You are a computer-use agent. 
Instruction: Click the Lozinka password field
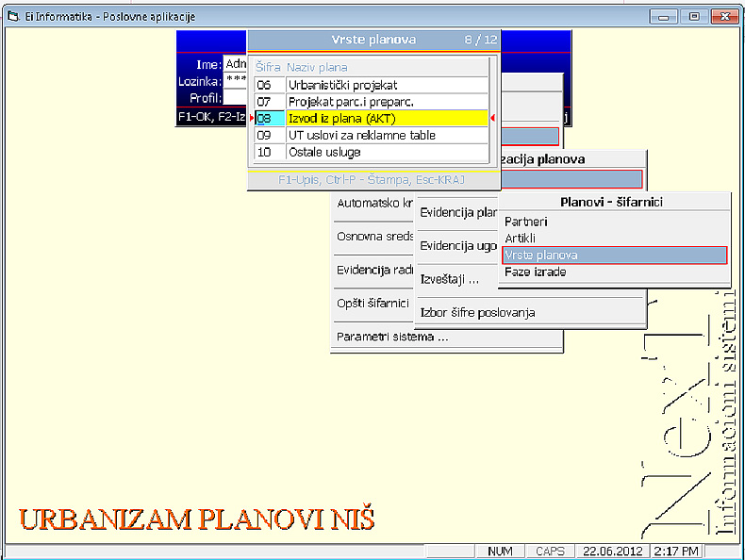coord(236,81)
